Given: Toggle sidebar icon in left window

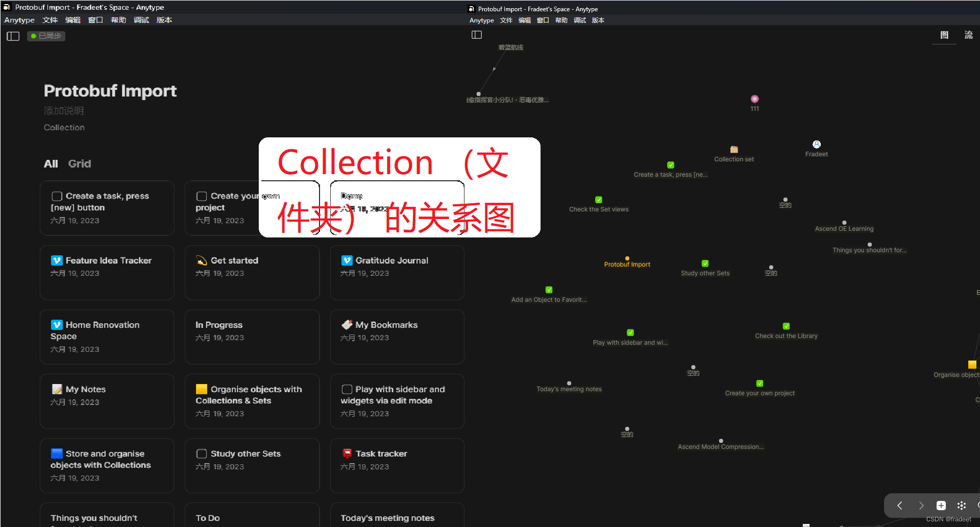Looking at the screenshot, I should click(13, 36).
